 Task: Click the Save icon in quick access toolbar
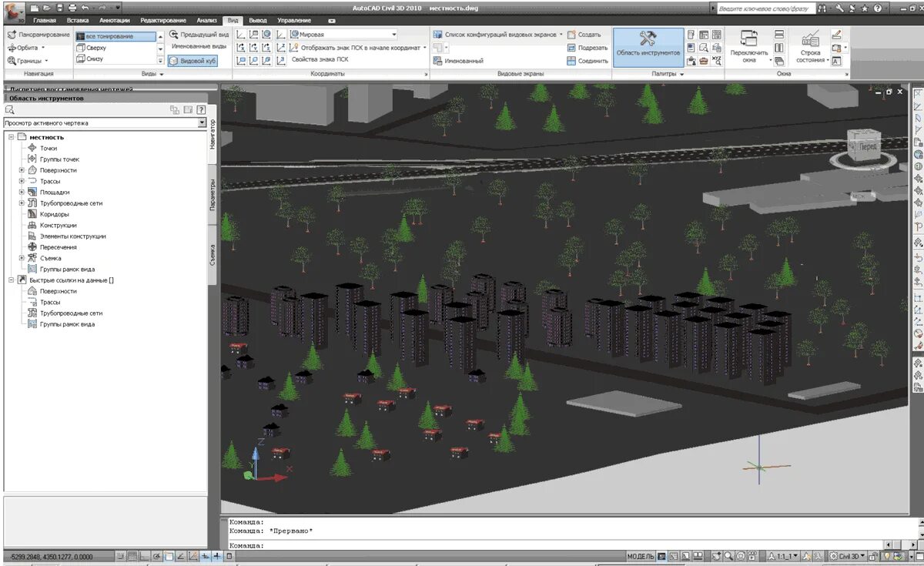[x=59, y=7]
